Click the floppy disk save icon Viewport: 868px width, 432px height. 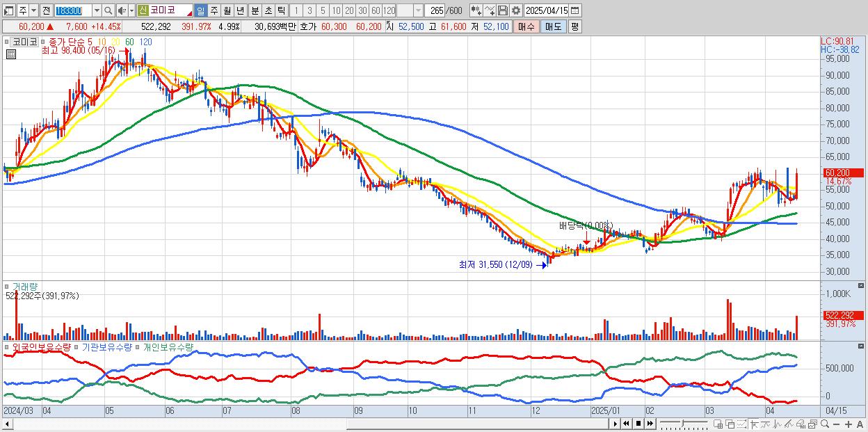[x=503, y=10]
